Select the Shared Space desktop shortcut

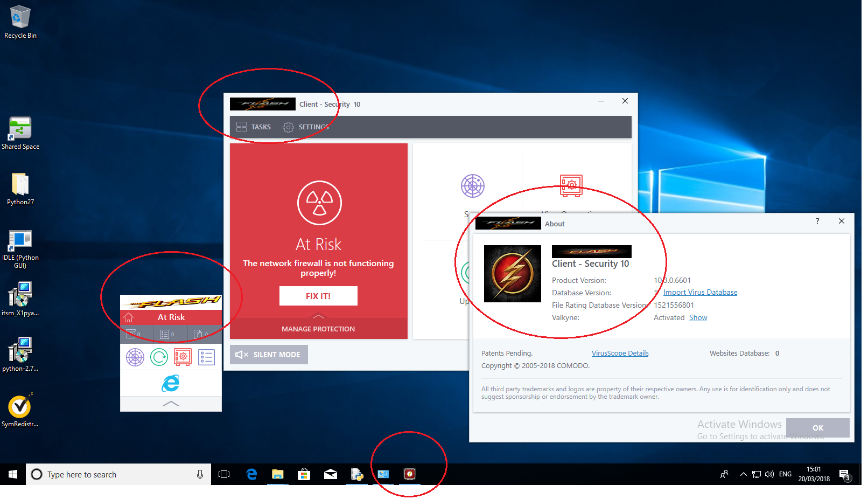point(20,134)
